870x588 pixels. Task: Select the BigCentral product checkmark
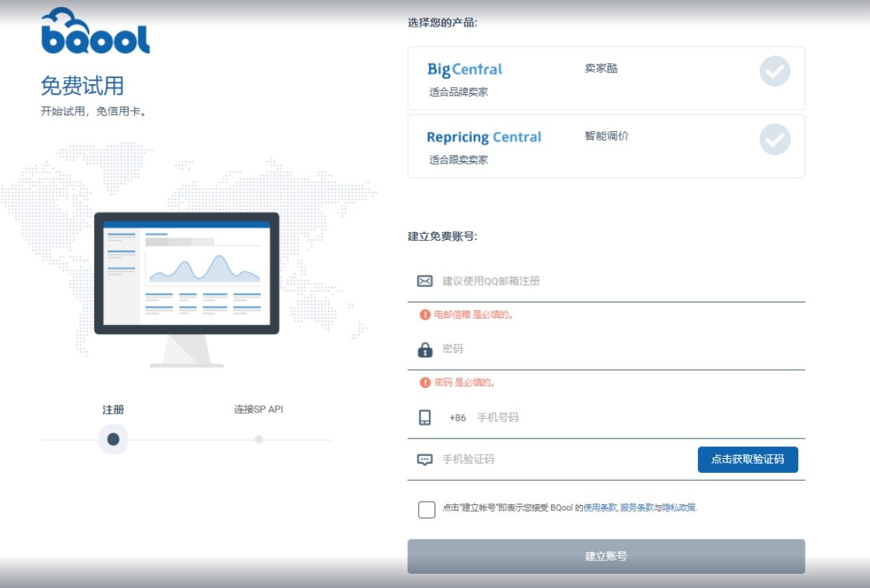click(775, 71)
